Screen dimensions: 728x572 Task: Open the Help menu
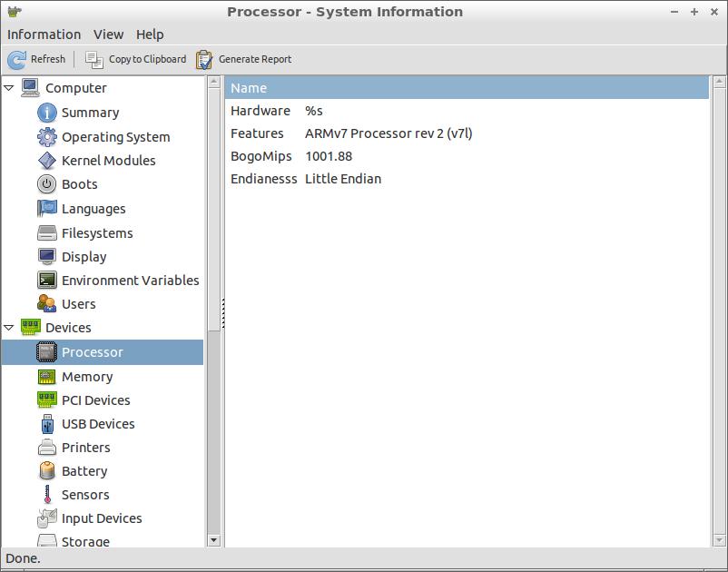point(150,35)
